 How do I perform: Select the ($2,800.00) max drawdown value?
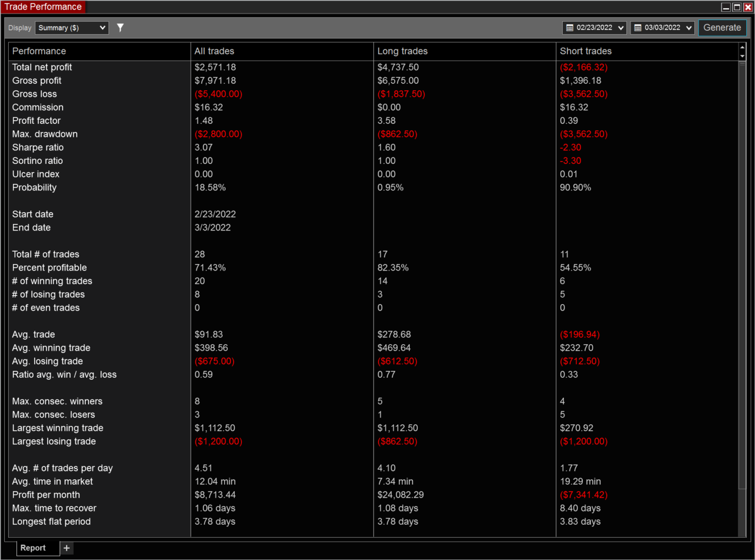[218, 134]
